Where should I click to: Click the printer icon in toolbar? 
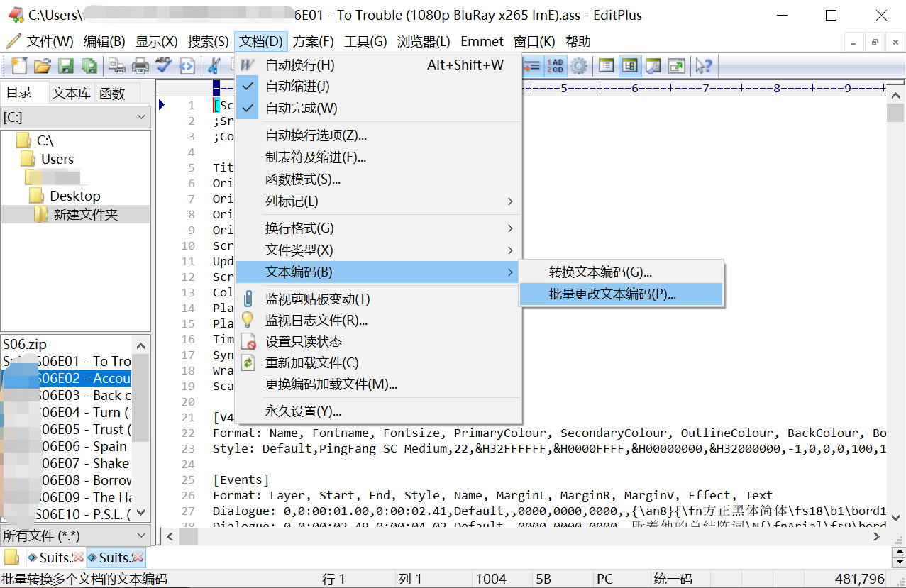click(140, 66)
